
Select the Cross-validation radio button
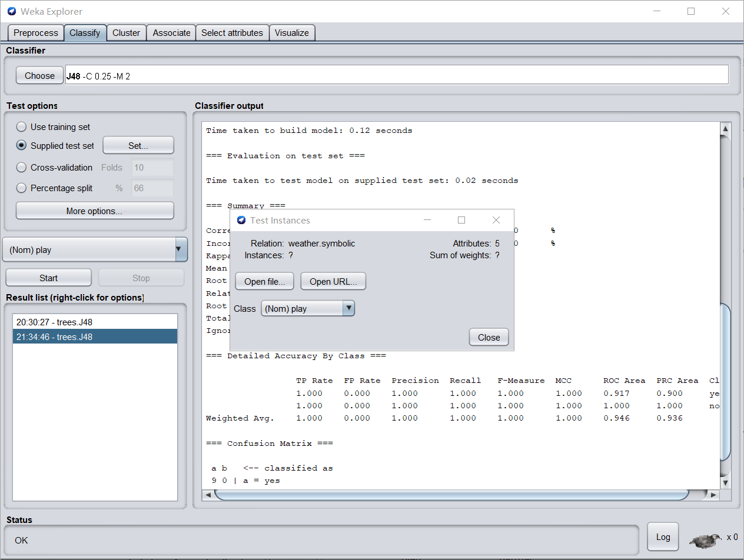click(x=21, y=168)
